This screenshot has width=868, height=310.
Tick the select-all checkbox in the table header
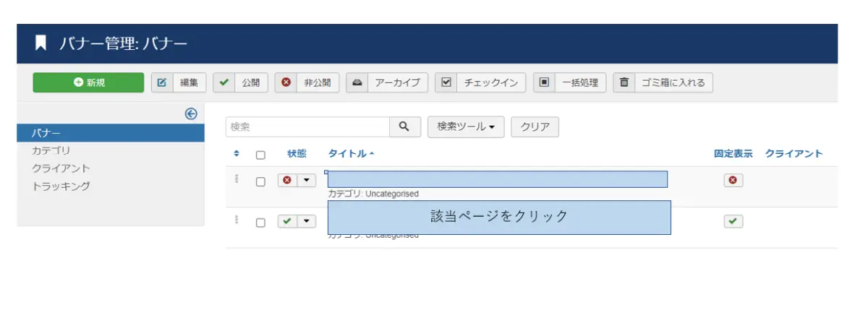click(261, 155)
